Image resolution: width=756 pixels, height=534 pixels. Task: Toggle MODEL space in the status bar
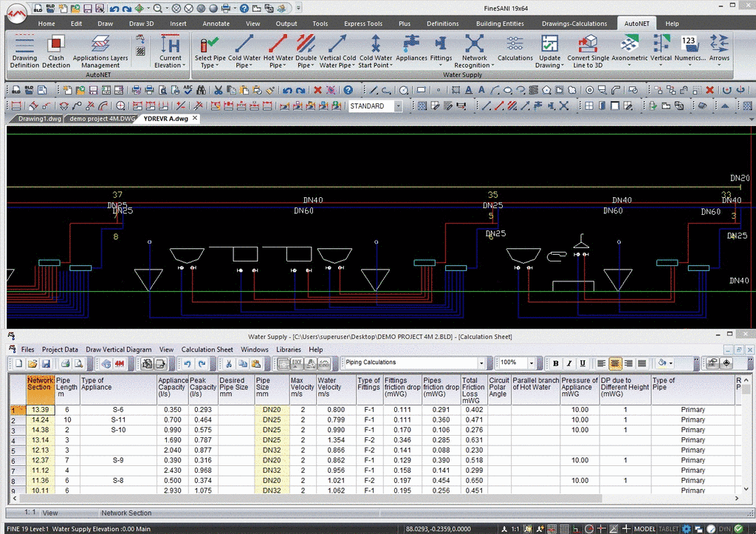645,529
